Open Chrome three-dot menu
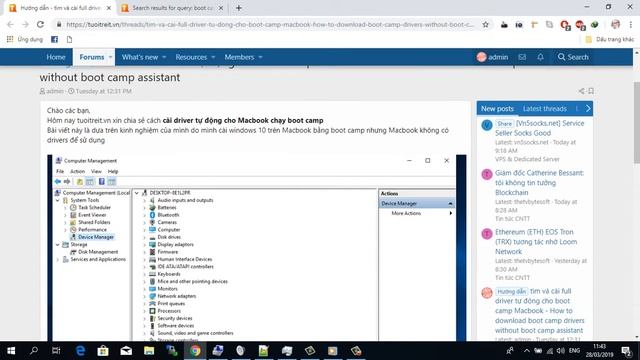Screen dimensions: 640x360 pyautogui.click(x=631, y=24)
